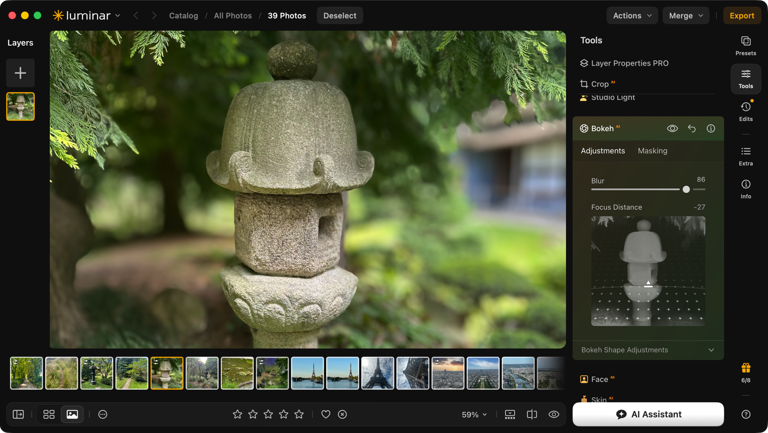Click the Export button

742,16
